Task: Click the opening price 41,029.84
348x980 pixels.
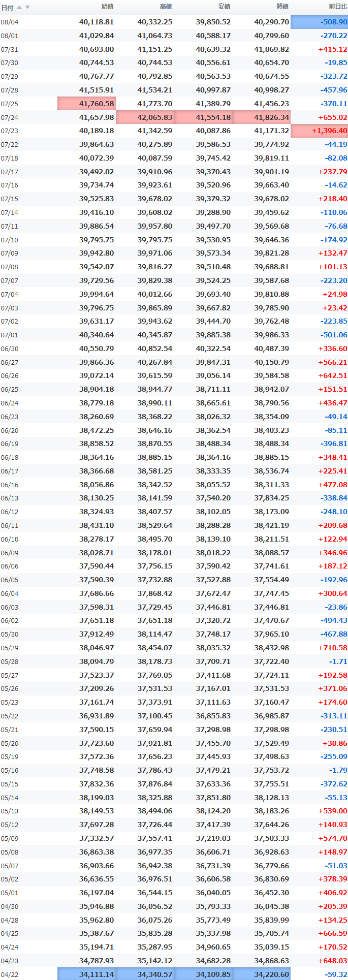Action: point(97,36)
